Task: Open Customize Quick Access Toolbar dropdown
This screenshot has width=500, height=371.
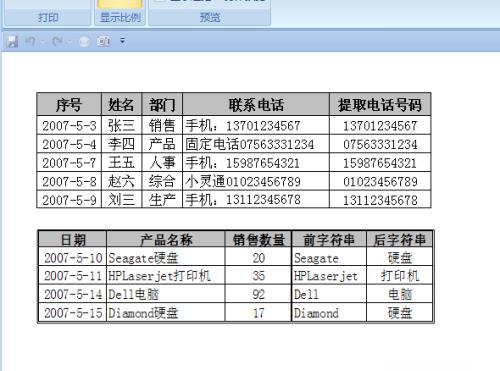Action: [x=122, y=41]
